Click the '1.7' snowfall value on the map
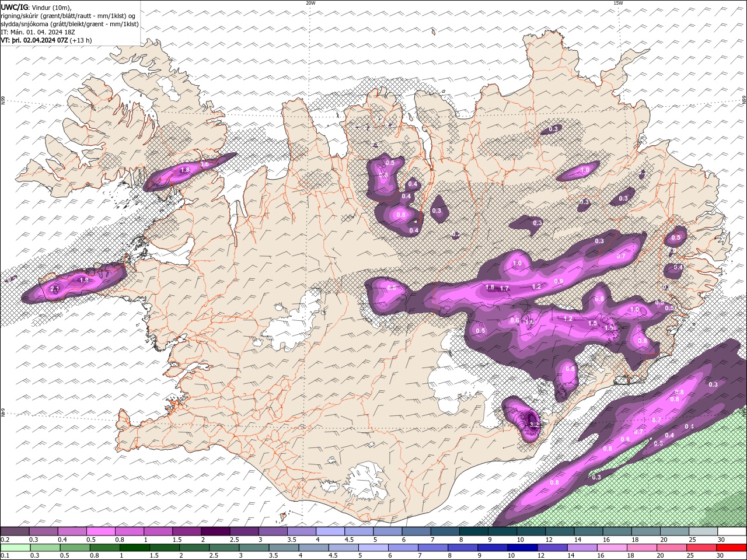The height and width of the screenshot is (560, 747). click(505, 288)
